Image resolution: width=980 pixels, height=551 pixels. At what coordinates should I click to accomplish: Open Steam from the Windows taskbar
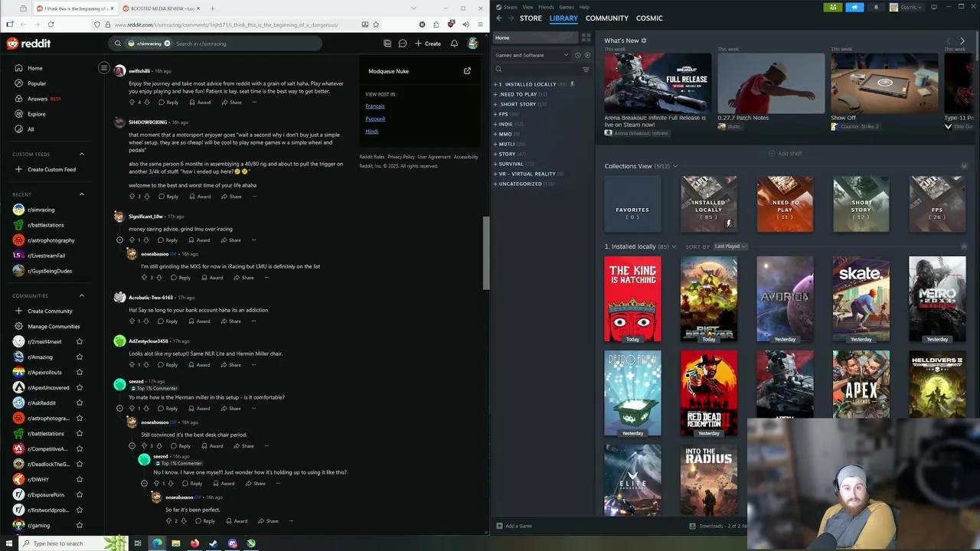214,543
